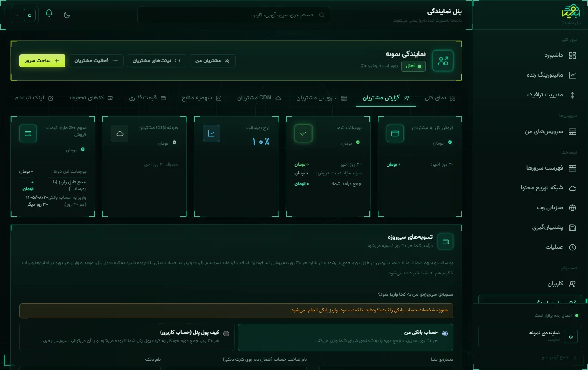Open داشبورد via its grid icon
The image size is (588, 370).
(572, 55)
